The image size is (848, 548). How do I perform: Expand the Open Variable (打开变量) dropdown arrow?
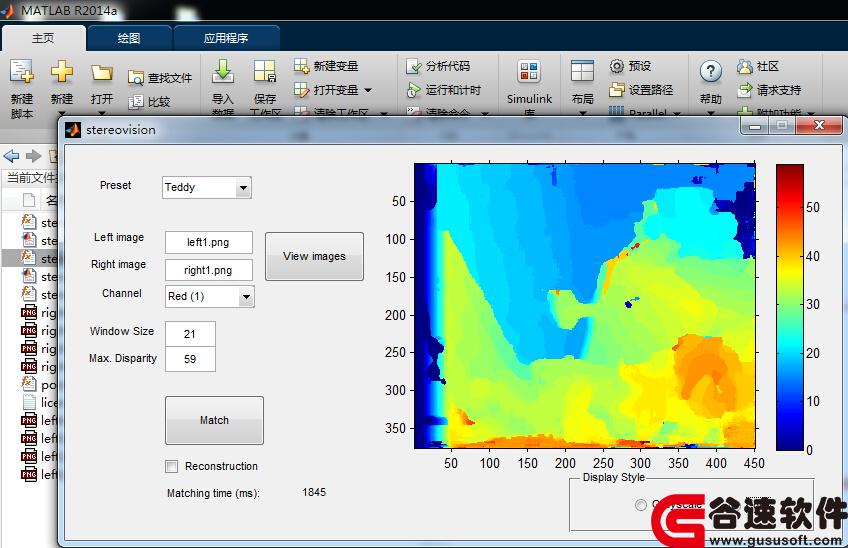[x=368, y=90]
